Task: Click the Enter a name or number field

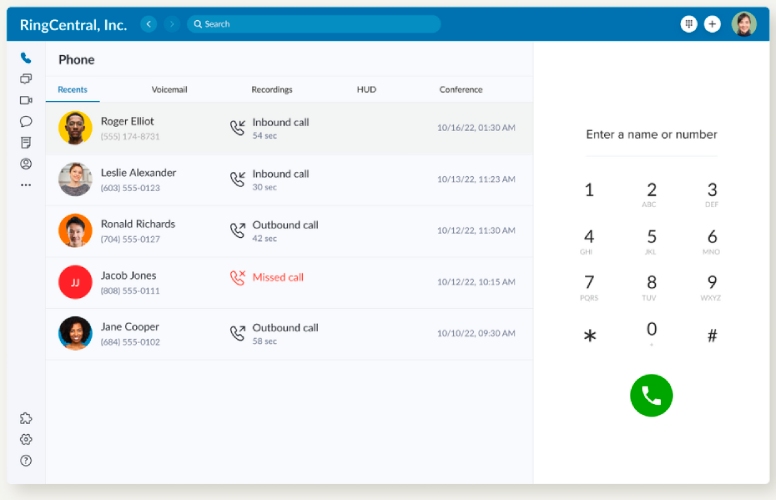Action: pyautogui.click(x=651, y=135)
